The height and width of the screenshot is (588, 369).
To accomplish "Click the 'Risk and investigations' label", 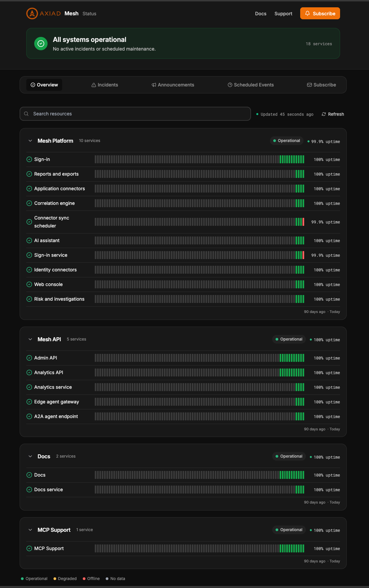I will (59, 299).
